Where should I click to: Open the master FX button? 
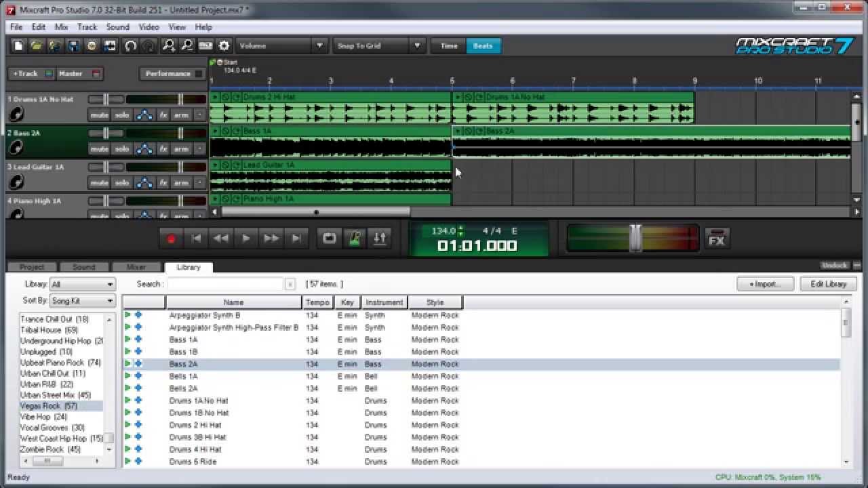click(x=717, y=240)
